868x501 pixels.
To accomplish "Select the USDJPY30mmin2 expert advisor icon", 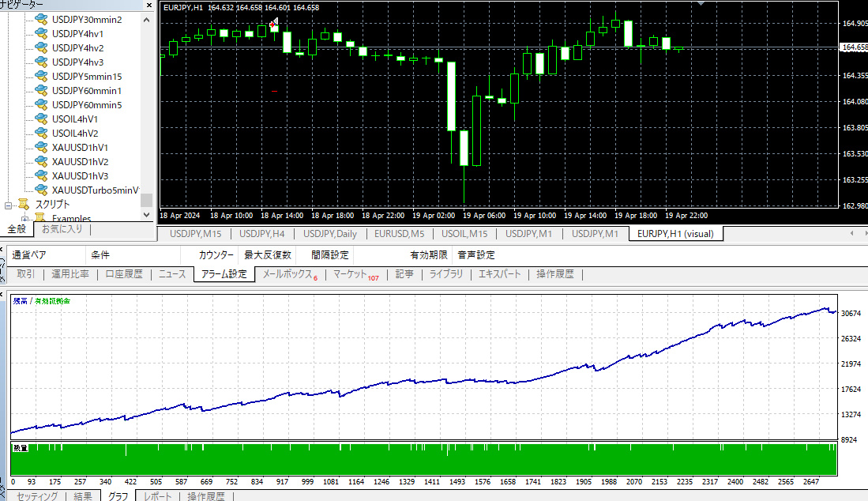I will [x=41, y=19].
